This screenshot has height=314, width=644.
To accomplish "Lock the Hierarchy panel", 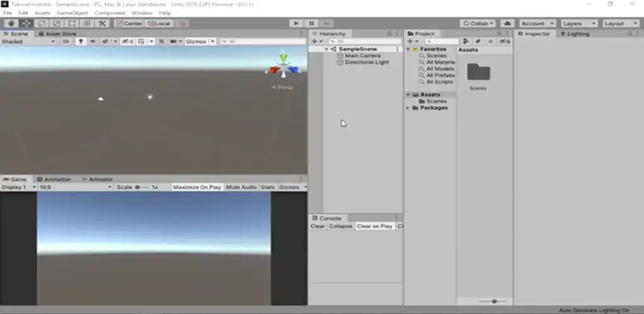I will coord(389,34).
